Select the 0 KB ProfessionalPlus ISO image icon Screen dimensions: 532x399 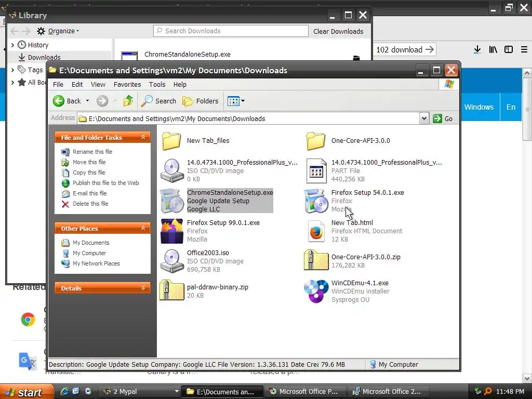(x=172, y=170)
